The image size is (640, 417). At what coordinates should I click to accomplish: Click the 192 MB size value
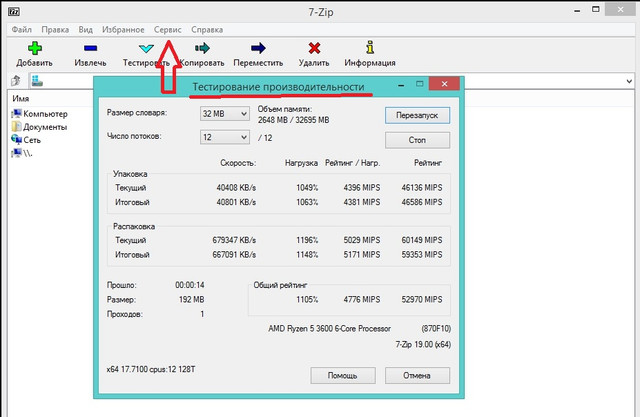coord(191,299)
